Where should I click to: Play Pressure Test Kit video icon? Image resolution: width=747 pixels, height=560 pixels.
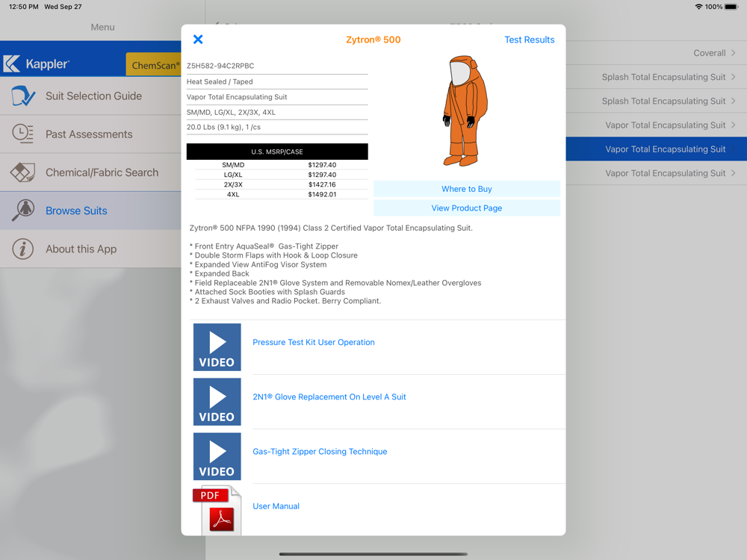coord(217,347)
